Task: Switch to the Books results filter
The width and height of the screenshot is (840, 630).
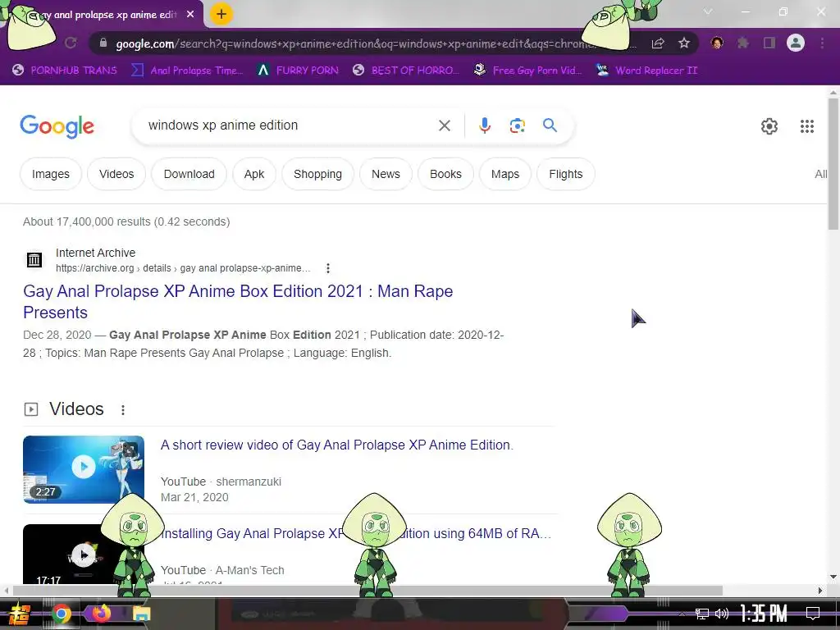Action: tap(445, 174)
